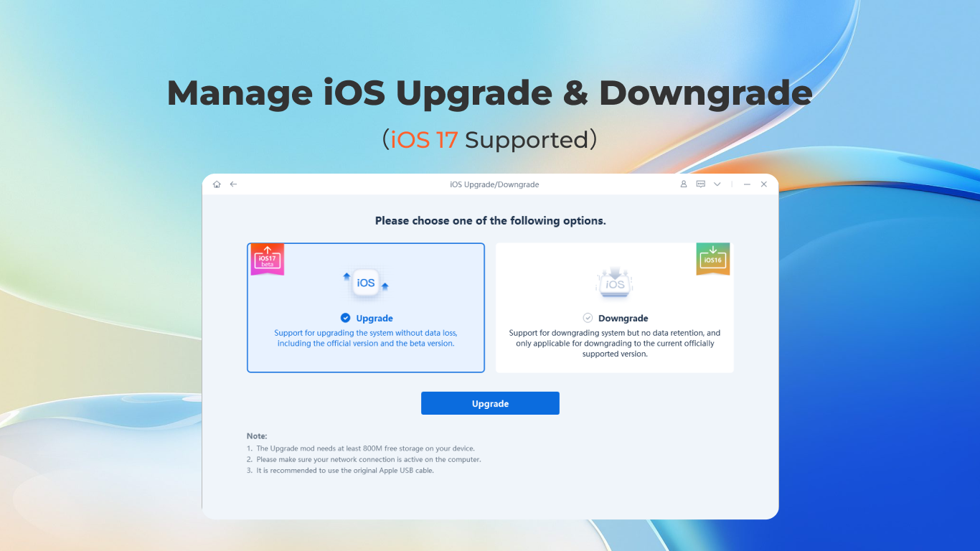Click the downgrade description about no data retention

615,343
